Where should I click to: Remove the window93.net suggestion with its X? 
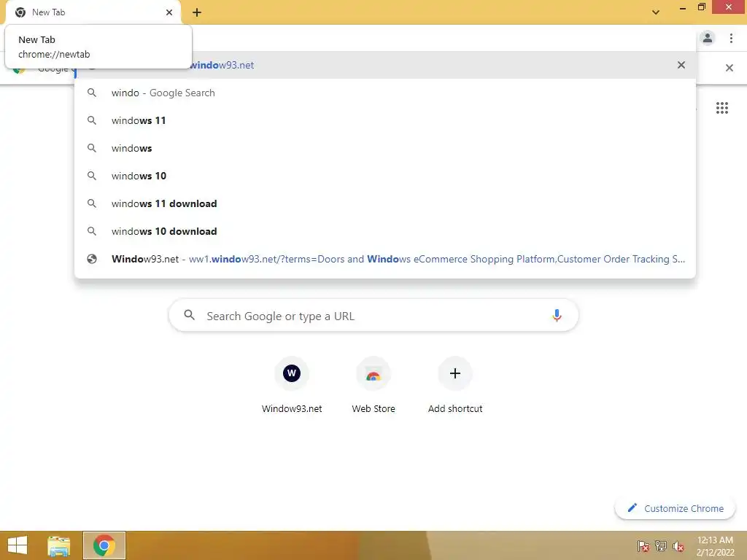(681, 65)
